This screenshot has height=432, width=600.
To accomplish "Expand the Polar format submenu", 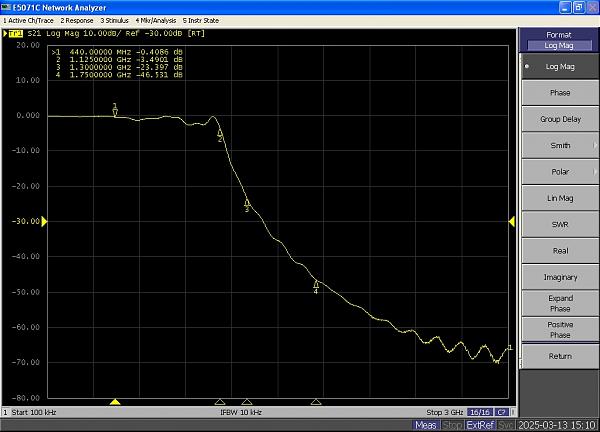I will [560, 172].
